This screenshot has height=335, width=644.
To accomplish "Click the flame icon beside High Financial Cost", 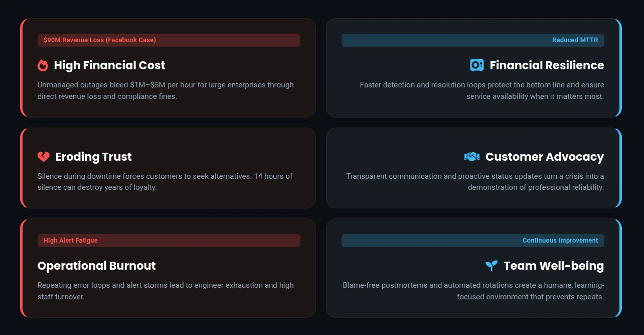I will (43, 65).
